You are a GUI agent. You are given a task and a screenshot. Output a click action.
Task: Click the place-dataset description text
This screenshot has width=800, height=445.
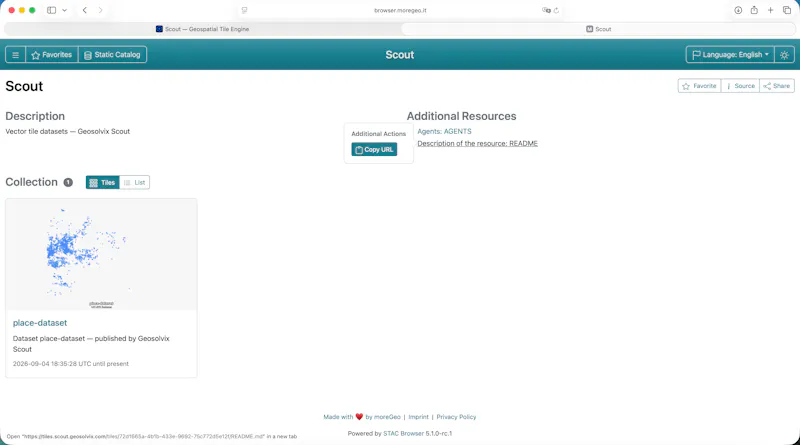(91, 343)
